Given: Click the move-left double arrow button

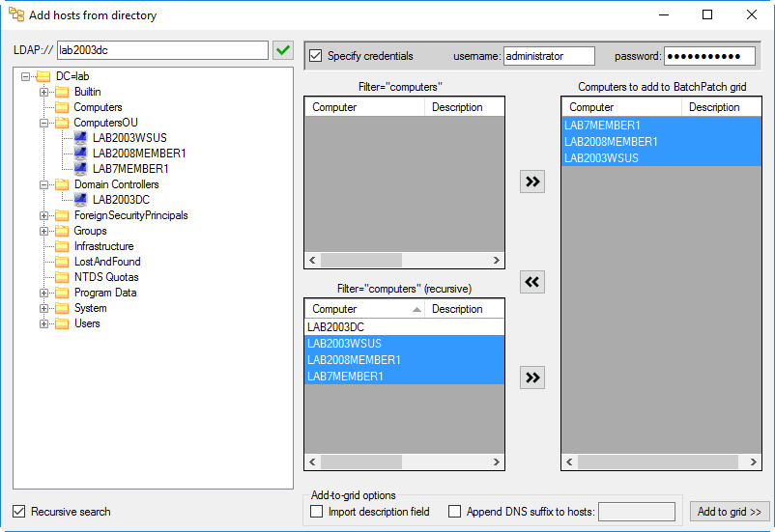Looking at the screenshot, I should click(532, 282).
